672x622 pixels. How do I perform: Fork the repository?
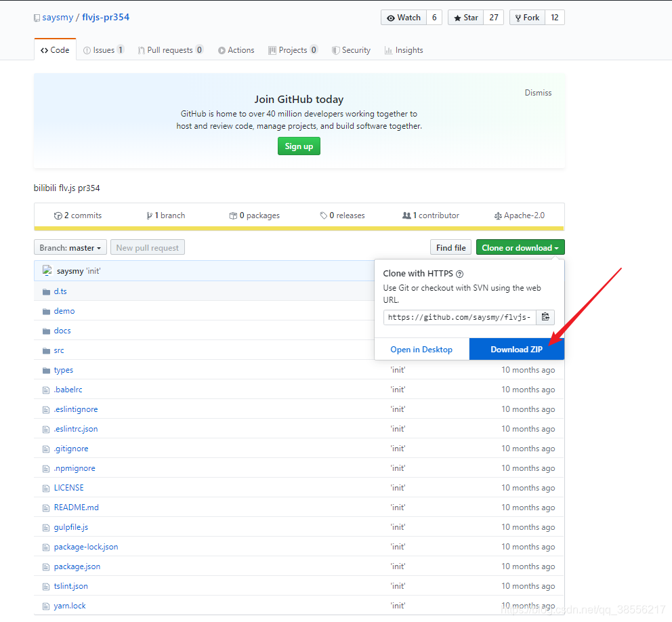click(x=527, y=18)
